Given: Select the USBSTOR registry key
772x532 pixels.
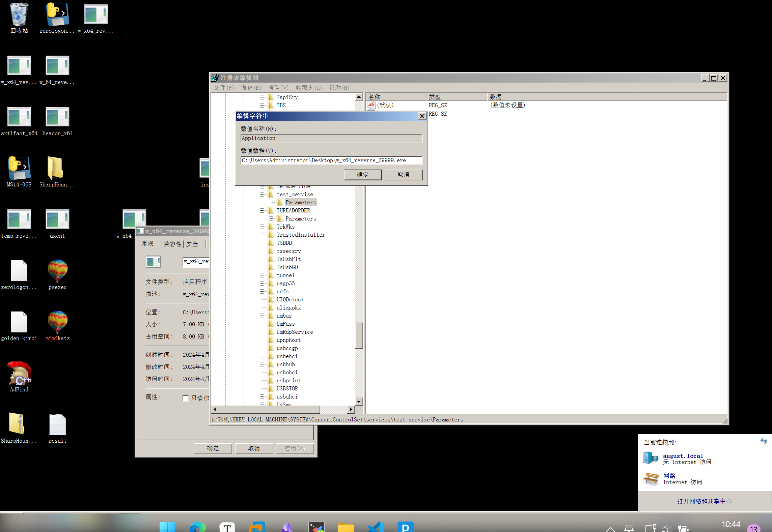Looking at the screenshot, I should point(287,388).
